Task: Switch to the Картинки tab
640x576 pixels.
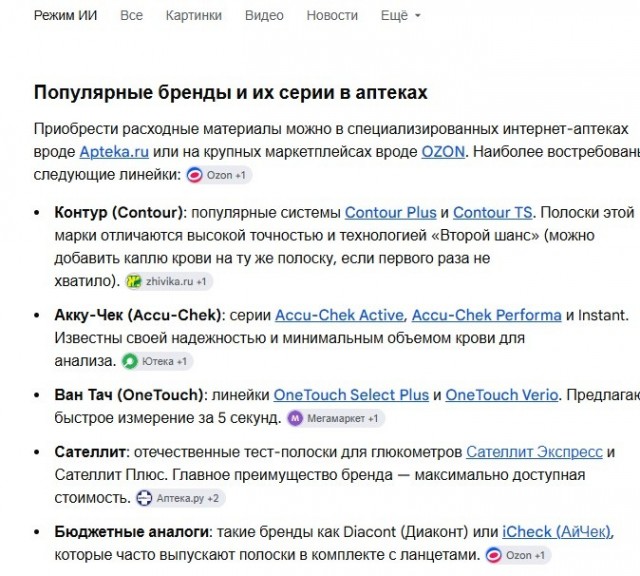Action: tap(193, 16)
